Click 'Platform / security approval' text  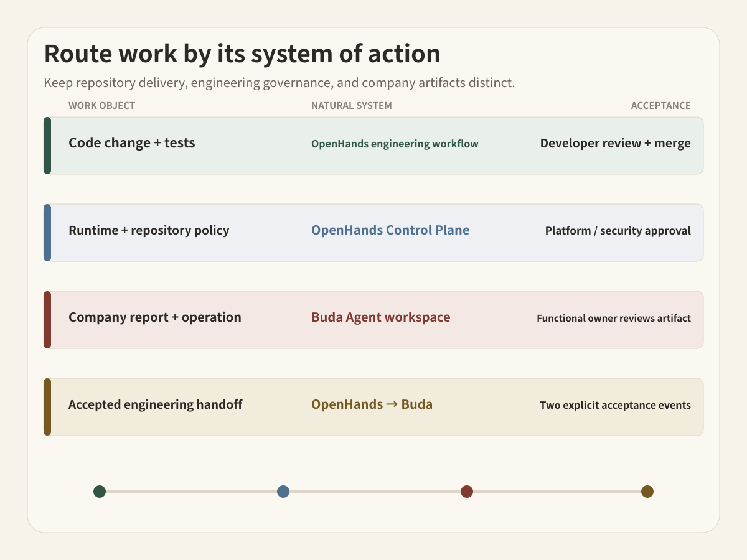pos(618,231)
